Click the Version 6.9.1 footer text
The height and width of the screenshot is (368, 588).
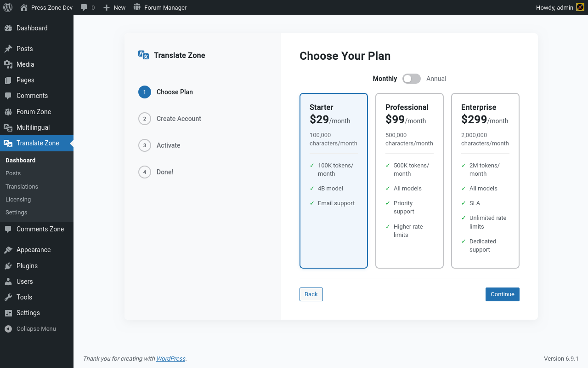pos(561,359)
